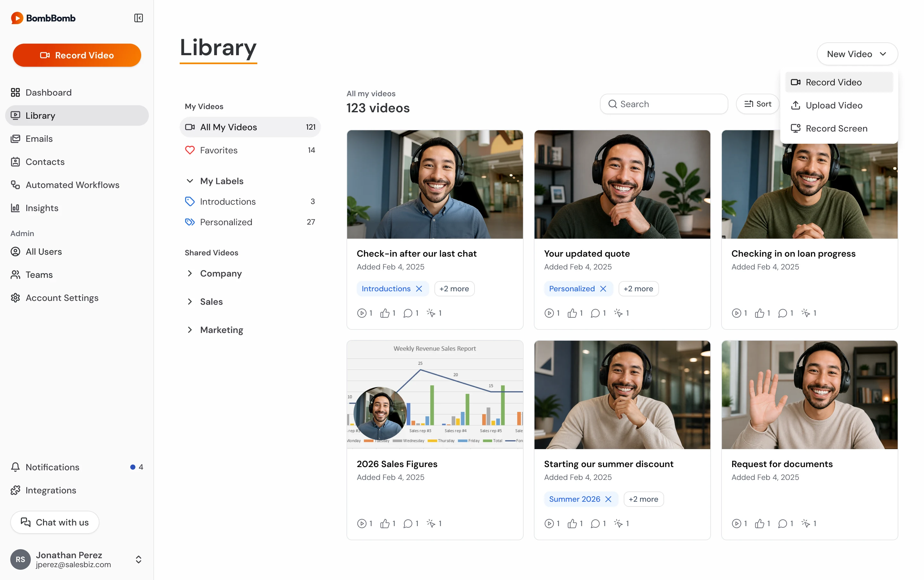
Task: Open the Emails page
Action: point(77,139)
